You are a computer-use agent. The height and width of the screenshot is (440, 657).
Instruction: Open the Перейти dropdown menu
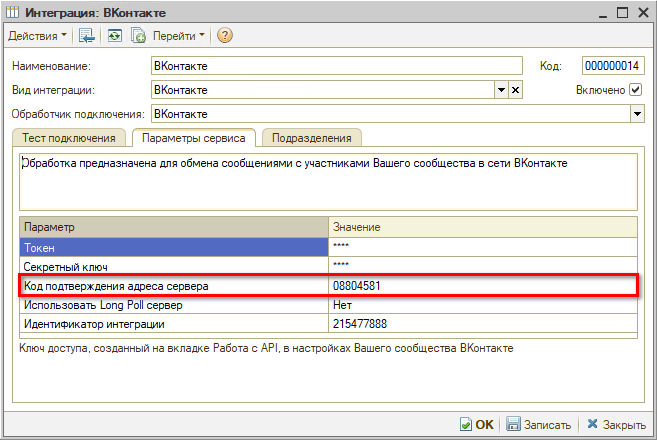178,36
